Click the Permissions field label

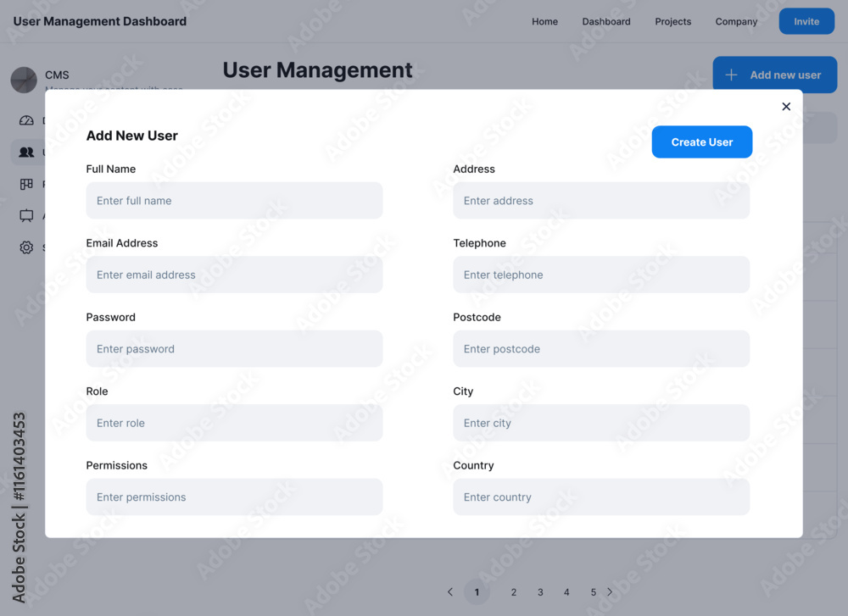tap(116, 465)
